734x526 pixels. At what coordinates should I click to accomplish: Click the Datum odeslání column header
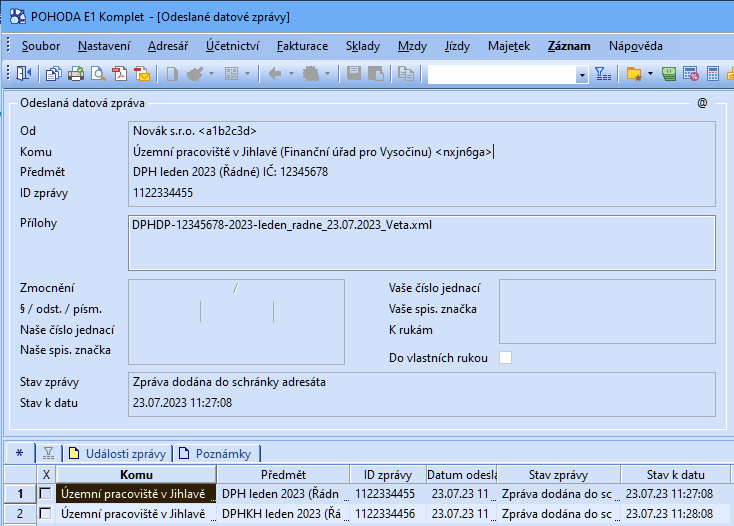click(x=462, y=475)
